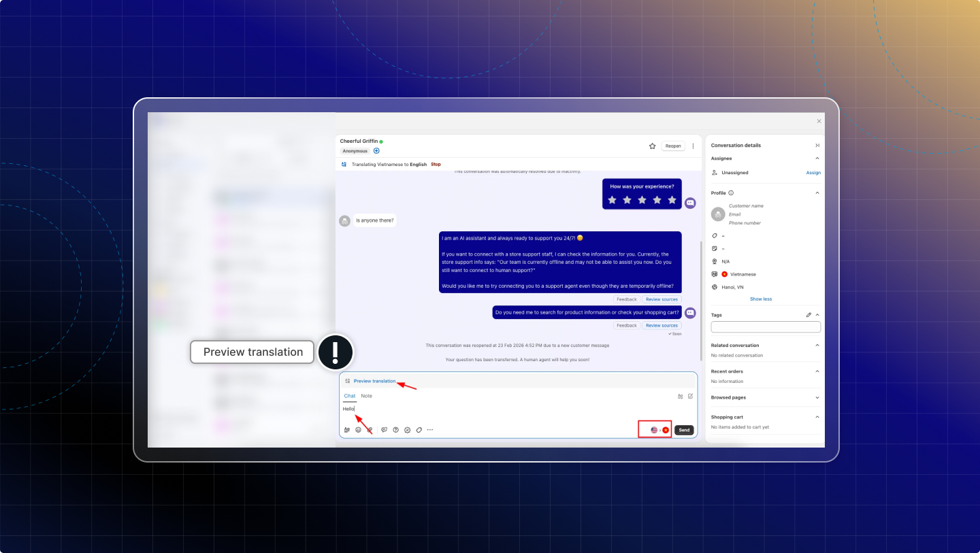Open more composer options ellipsis

(x=429, y=430)
